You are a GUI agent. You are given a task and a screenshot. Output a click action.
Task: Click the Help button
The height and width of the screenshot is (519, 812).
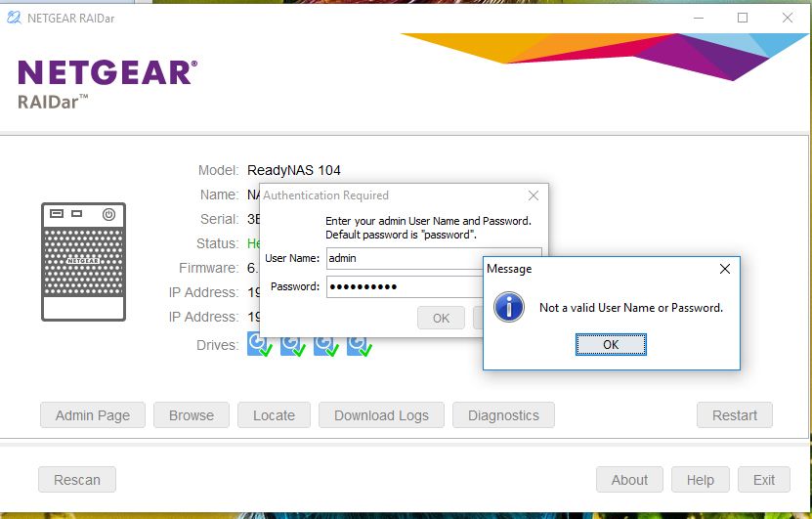pyautogui.click(x=701, y=480)
